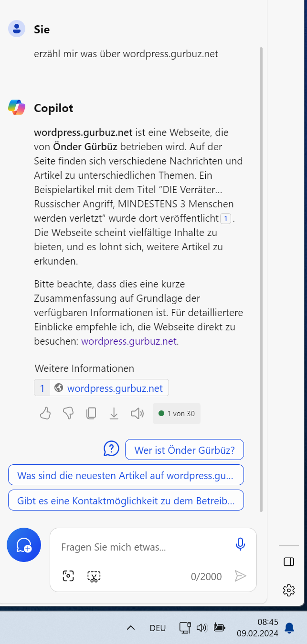The height and width of the screenshot is (644, 307).
Task: Click the send arrow icon
Action: click(x=240, y=576)
